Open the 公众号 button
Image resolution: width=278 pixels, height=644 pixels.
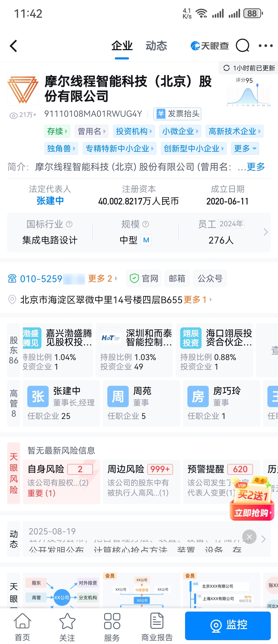(x=210, y=278)
